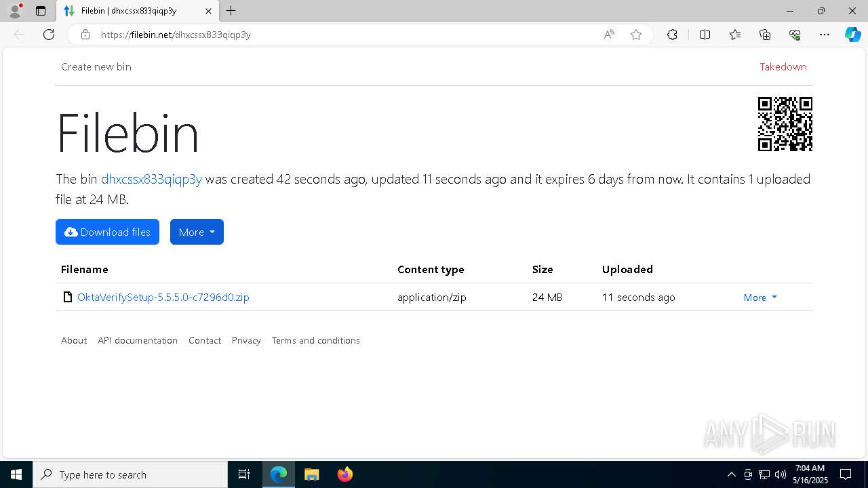The height and width of the screenshot is (488, 868).
Task: Click the Edge profile avatar icon
Action: pyautogui.click(x=15, y=11)
